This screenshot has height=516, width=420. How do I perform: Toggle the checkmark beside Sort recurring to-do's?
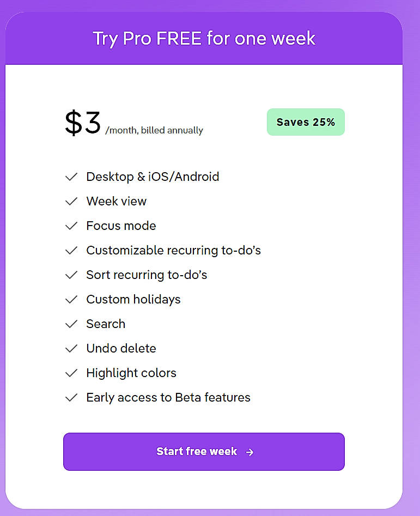[x=71, y=275]
